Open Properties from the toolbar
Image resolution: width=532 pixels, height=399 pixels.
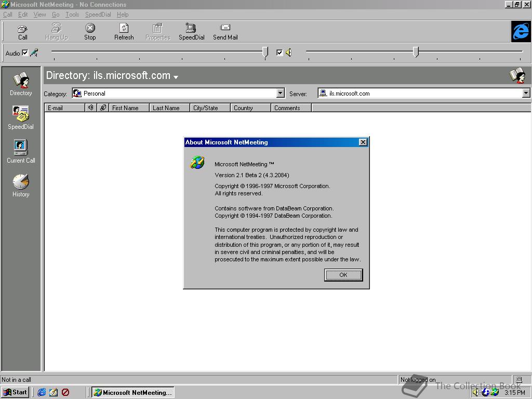point(158,32)
